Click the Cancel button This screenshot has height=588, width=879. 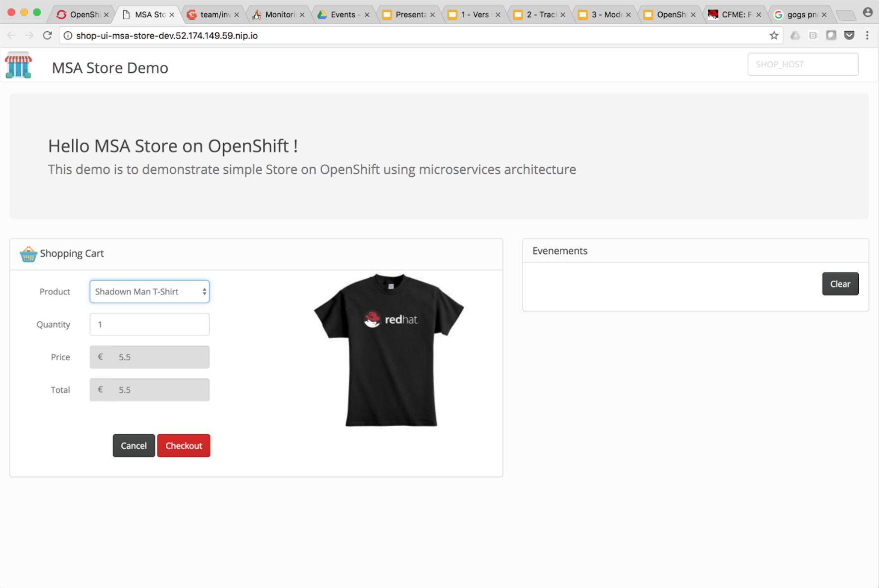(x=134, y=445)
